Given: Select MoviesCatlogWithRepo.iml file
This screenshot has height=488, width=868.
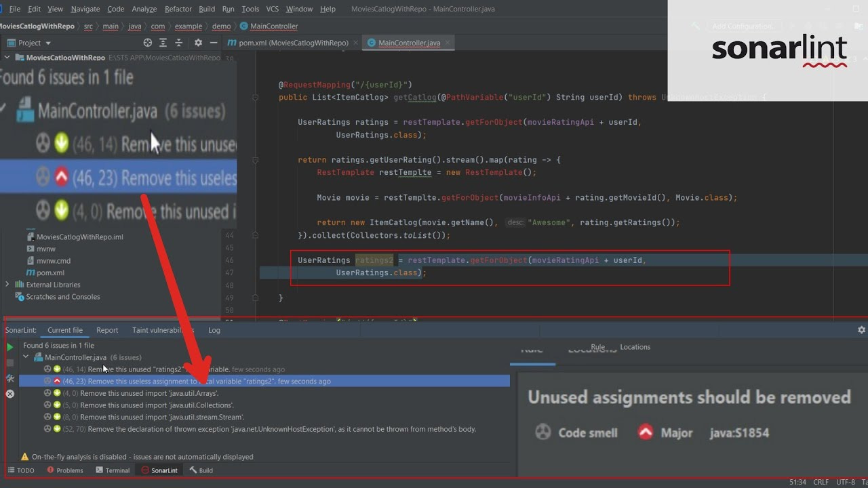Looking at the screenshot, I should [x=75, y=237].
